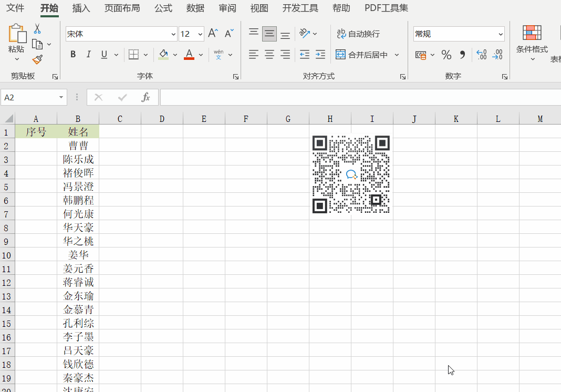Switch to 开发工具 tab
This screenshot has height=392, width=561.
coord(300,8)
